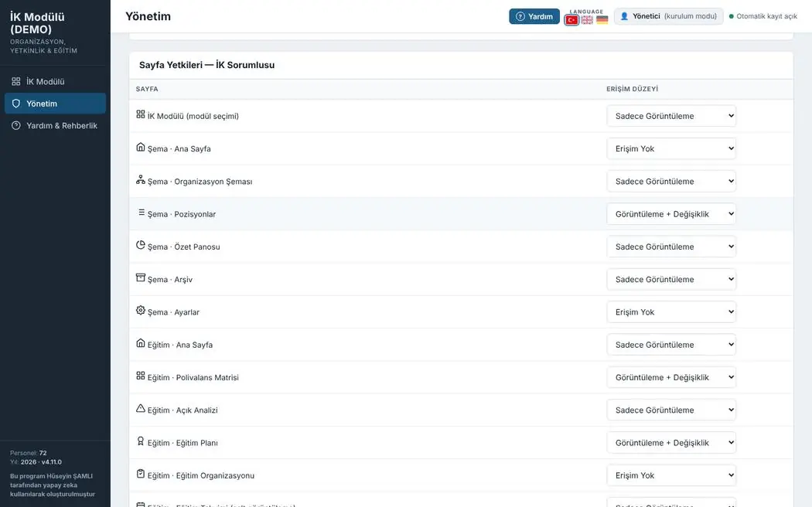Switch language with the Turkish flag
The width and height of the screenshot is (812, 507).
(x=571, y=20)
